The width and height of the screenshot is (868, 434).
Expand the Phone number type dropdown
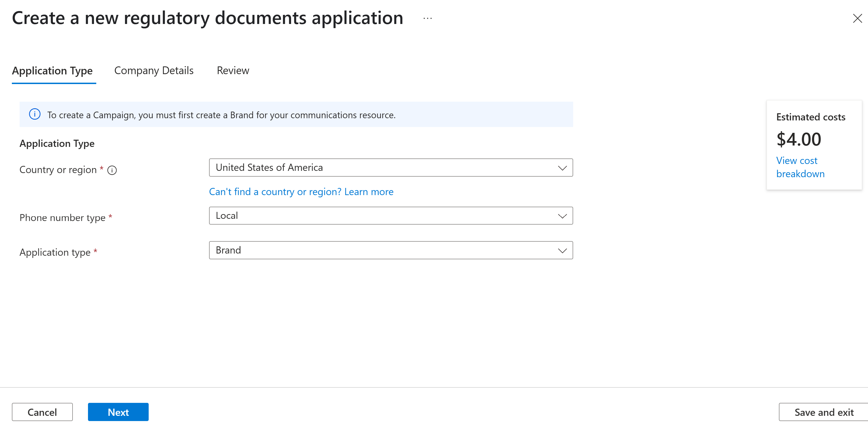391,216
